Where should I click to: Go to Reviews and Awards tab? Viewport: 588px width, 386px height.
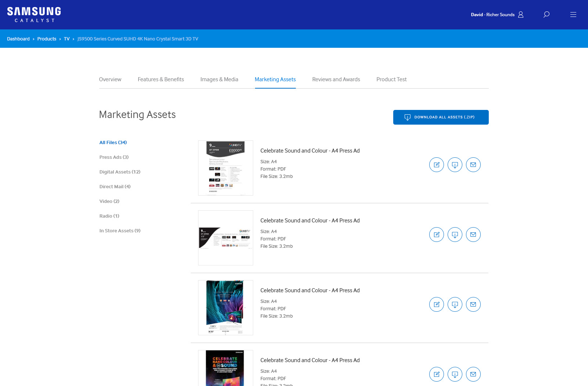pos(336,79)
